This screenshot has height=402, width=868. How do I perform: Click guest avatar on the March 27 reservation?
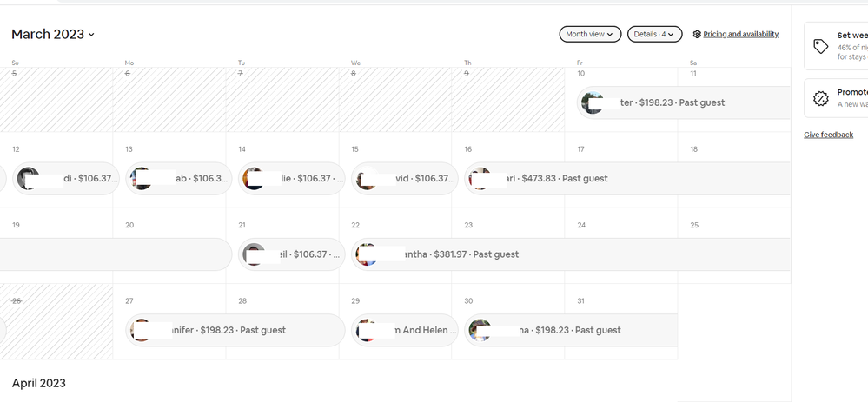click(140, 330)
